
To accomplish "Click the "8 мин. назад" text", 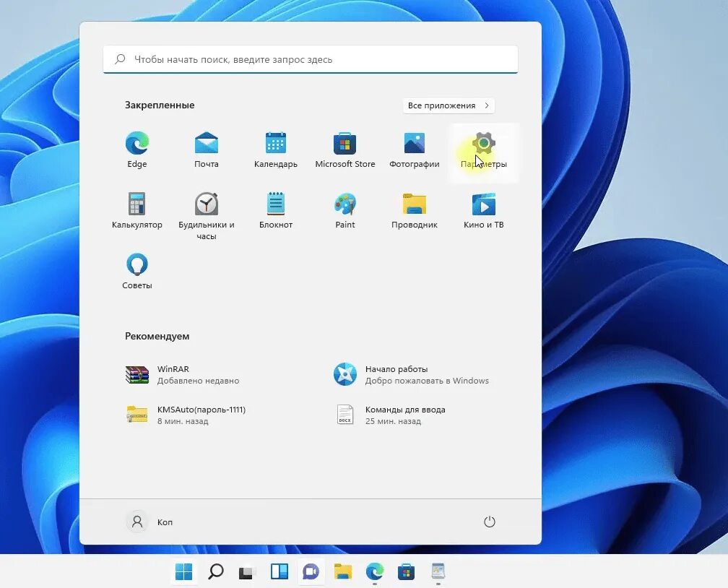I will point(183,421).
